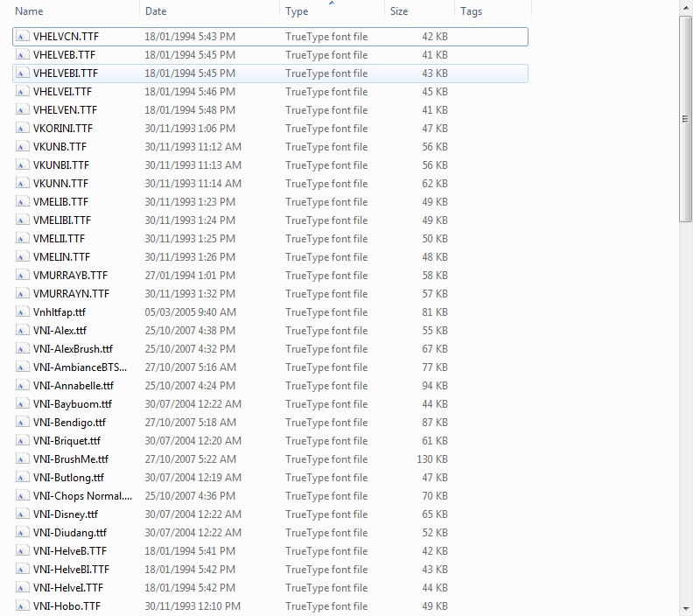693x616 pixels.
Task: Click the 67 KB size value
Action: pyautogui.click(x=435, y=348)
